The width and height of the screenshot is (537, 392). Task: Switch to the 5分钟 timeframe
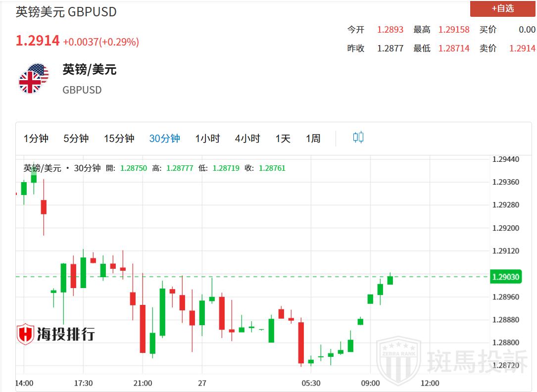76,139
